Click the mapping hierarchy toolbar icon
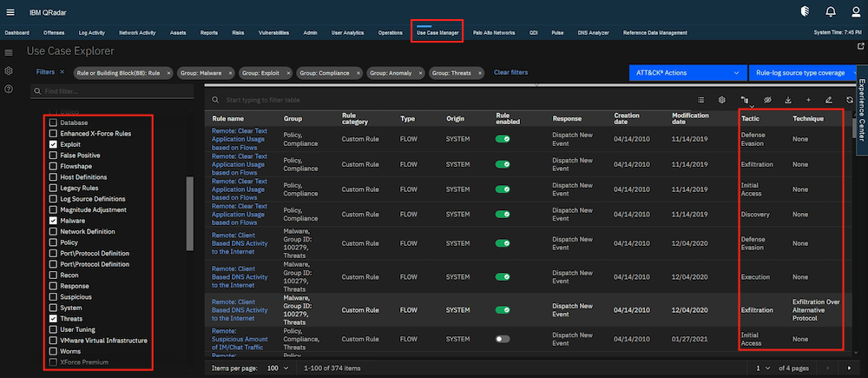868x378 pixels. click(x=745, y=100)
